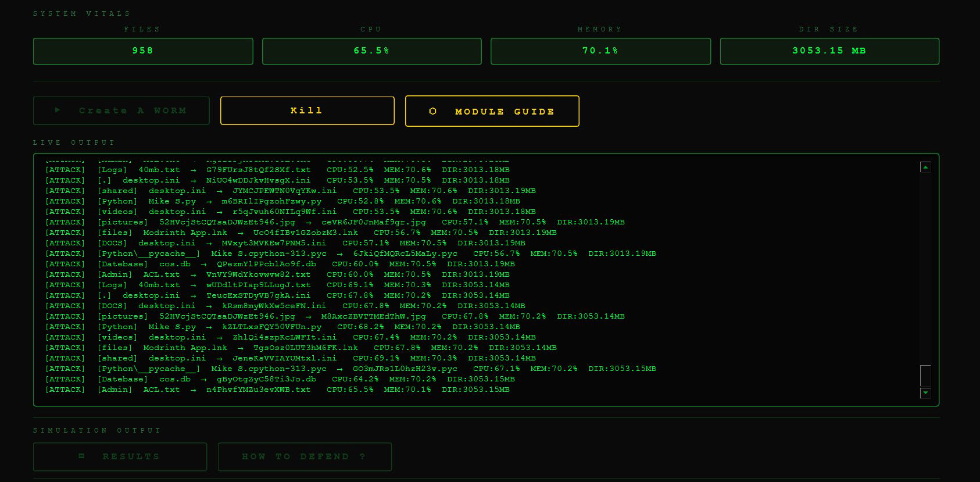The height and width of the screenshot is (482, 980).
Task: Open How To Defend button
Action: (305, 456)
